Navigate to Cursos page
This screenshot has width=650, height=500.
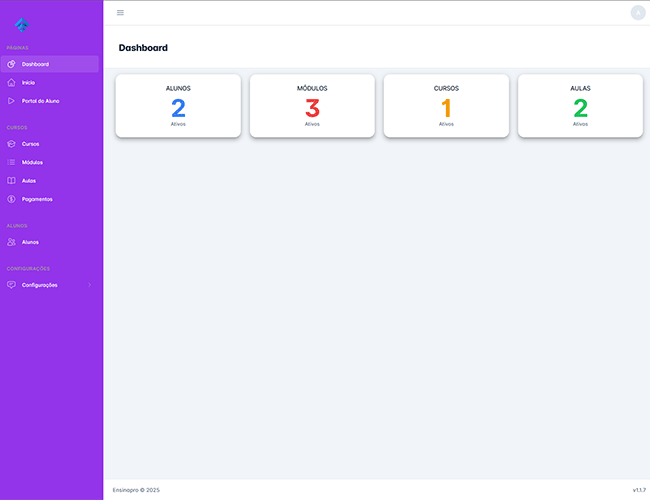pos(50,144)
